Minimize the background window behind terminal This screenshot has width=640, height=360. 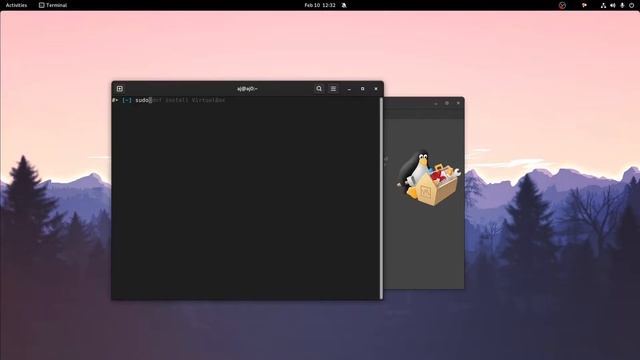coord(436,103)
